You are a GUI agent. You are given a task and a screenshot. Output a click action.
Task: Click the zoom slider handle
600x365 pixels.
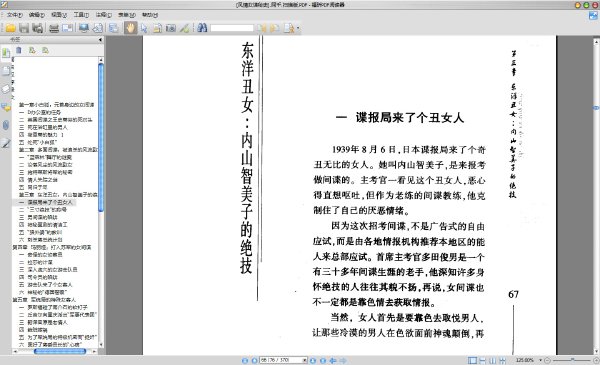point(572,360)
